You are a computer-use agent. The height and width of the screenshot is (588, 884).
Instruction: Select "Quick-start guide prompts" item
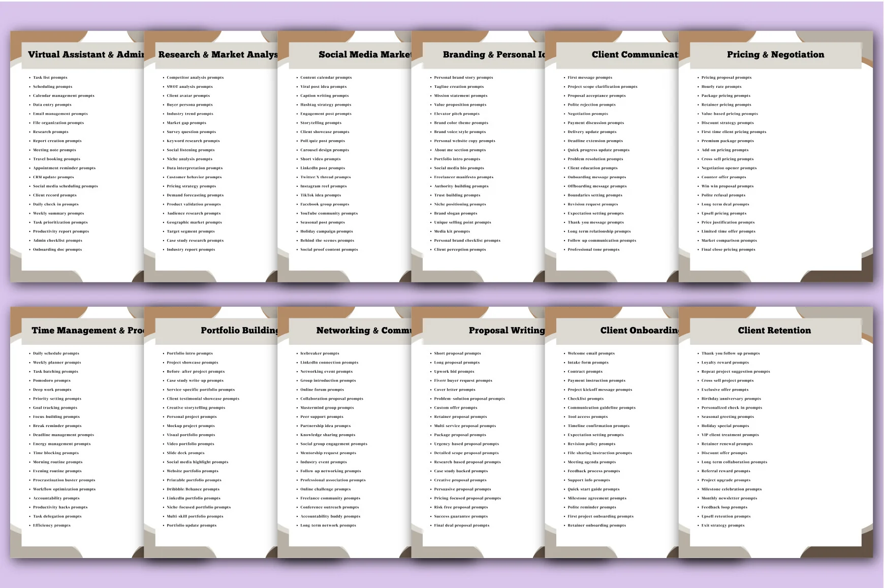tap(593, 489)
